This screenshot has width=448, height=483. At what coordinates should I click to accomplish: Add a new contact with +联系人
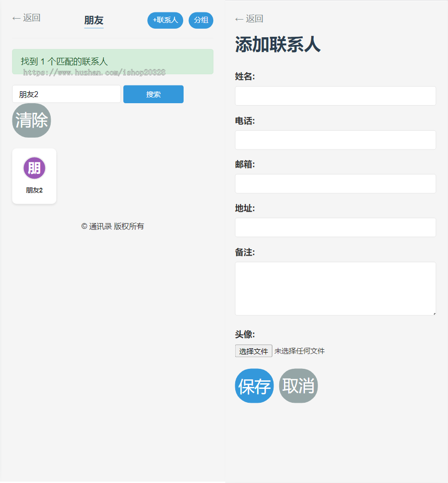165,21
